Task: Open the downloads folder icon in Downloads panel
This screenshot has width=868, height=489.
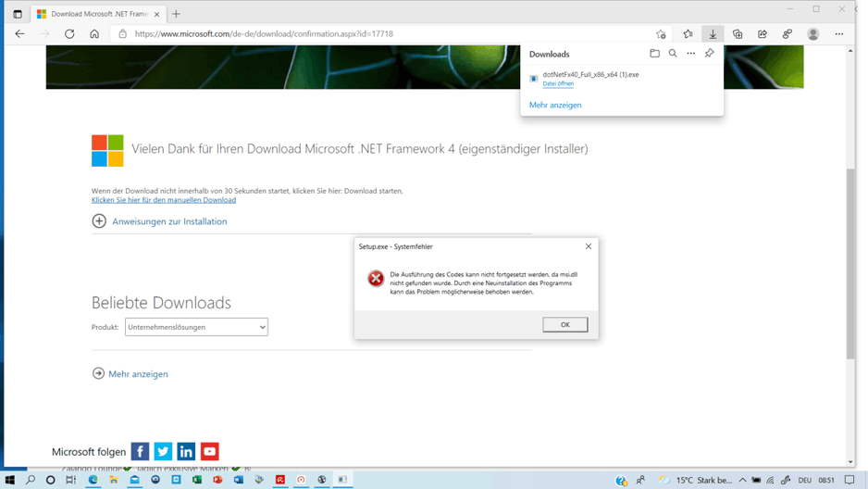Action: tap(654, 54)
